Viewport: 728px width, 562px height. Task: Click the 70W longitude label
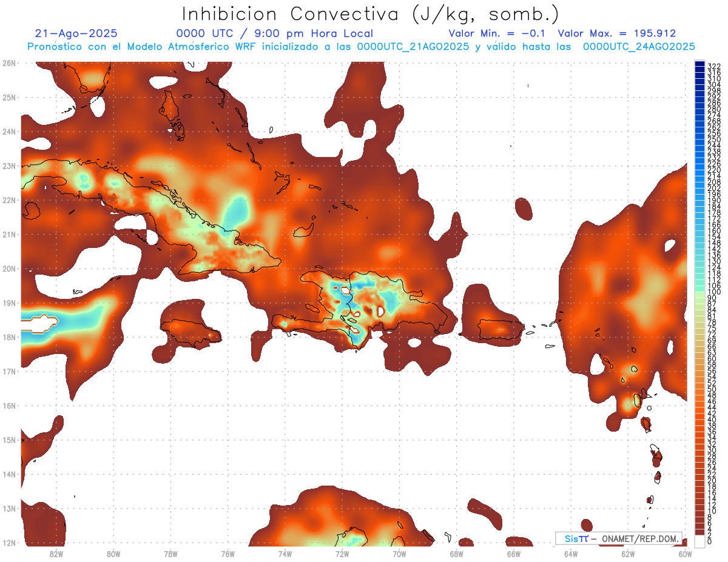[399, 554]
